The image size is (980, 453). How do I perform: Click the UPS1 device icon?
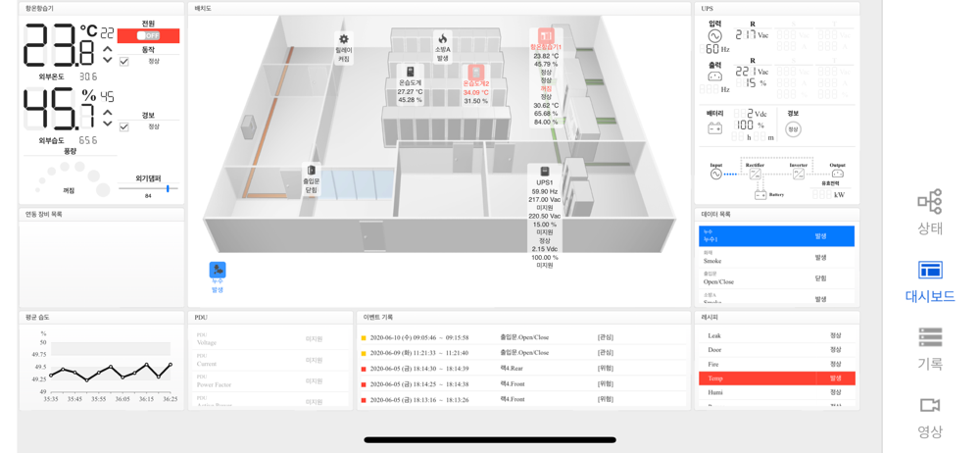point(544,171)
